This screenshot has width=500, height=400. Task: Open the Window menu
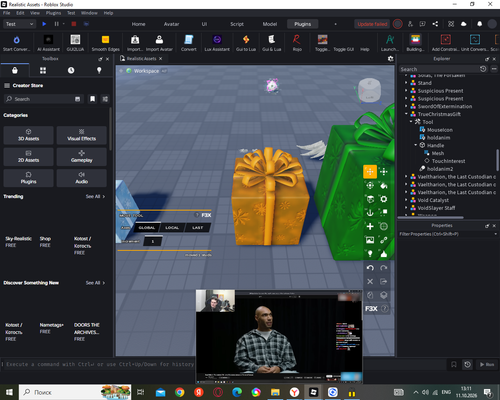click(89, 13)
